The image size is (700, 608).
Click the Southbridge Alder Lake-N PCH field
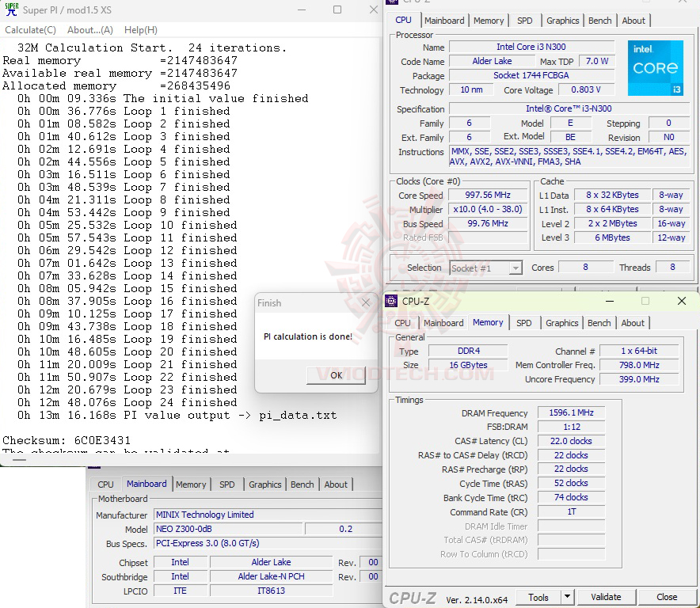pyautogui.click(x=271, y=576)
